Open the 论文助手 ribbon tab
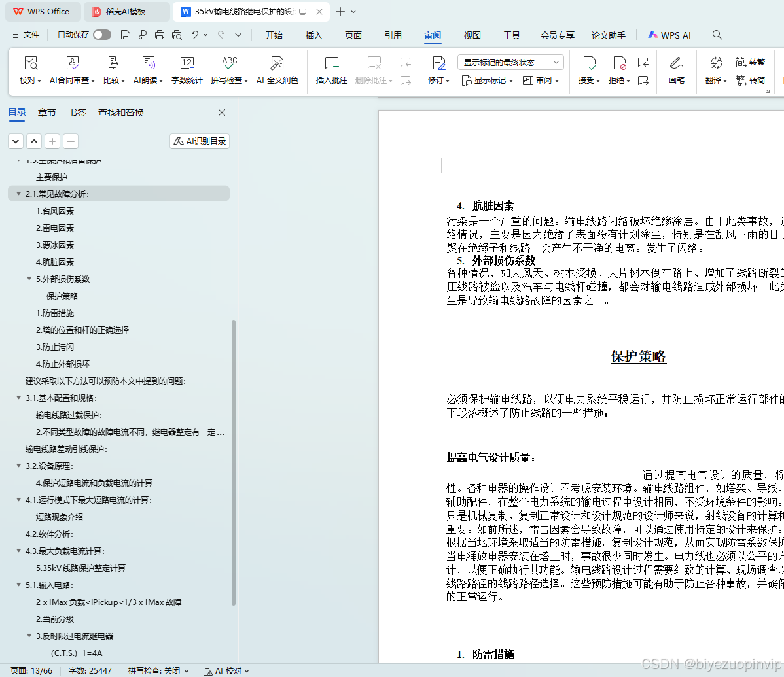The height and width of the screenshot is (677, 784). coord(608,35)
